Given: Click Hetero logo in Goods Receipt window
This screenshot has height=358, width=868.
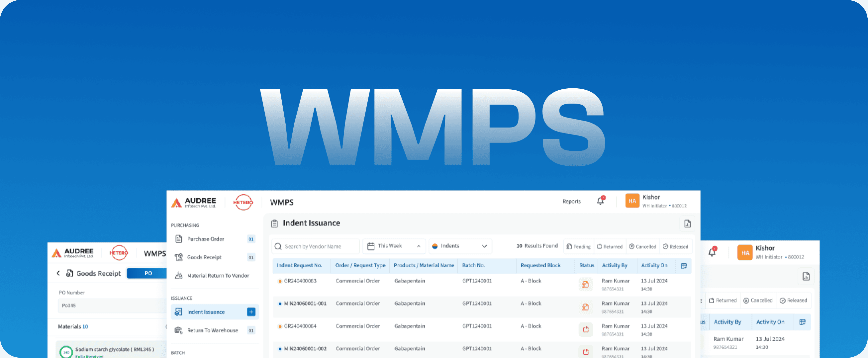Looking at the screenshot, I should (x=119, y=253).
